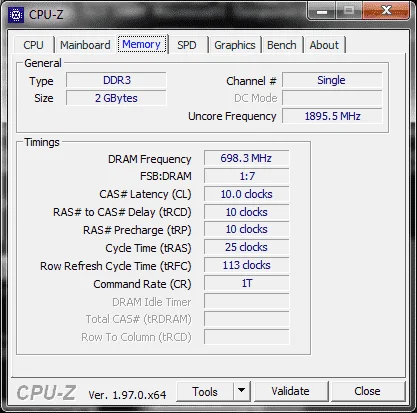417x413 pixels.
Task: Switch to the CPU tab
Action: [33, 45]
